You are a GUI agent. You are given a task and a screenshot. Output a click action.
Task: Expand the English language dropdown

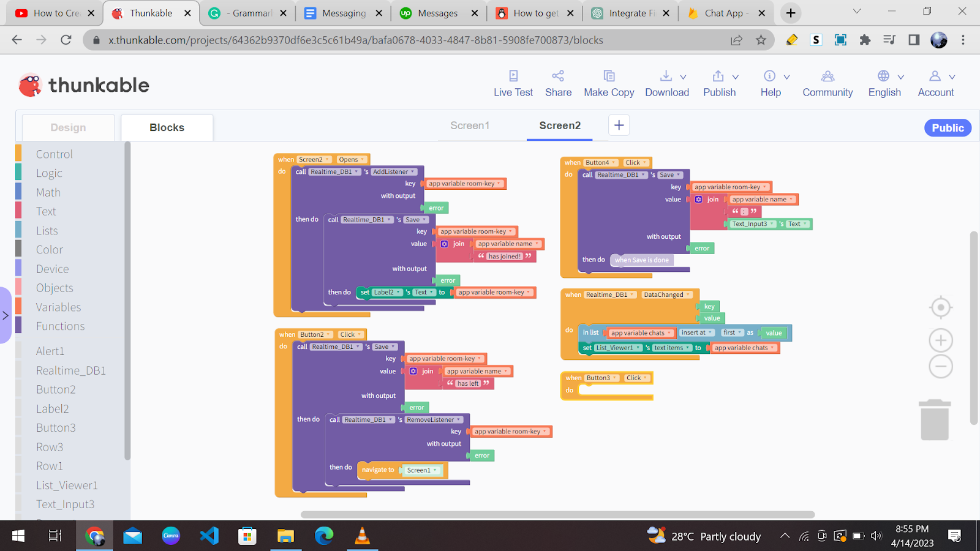900,77
